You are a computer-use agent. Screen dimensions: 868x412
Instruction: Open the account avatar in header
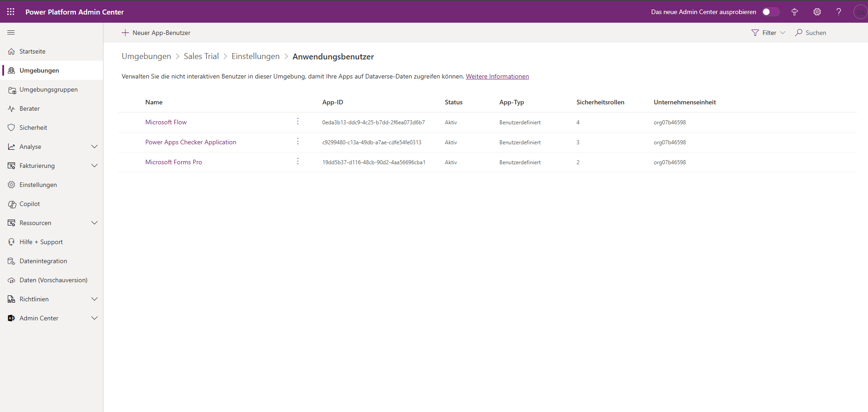click(860, 12)
